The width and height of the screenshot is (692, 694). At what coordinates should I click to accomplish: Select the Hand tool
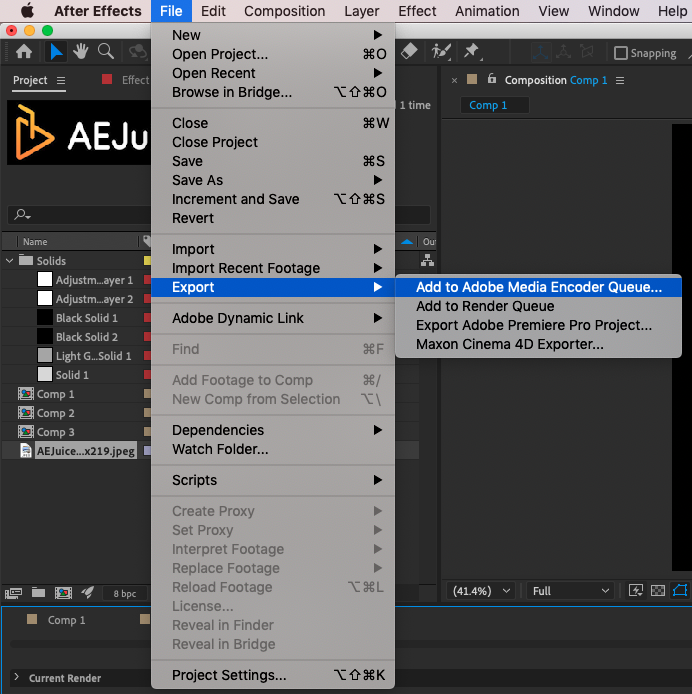pos(81,52)
